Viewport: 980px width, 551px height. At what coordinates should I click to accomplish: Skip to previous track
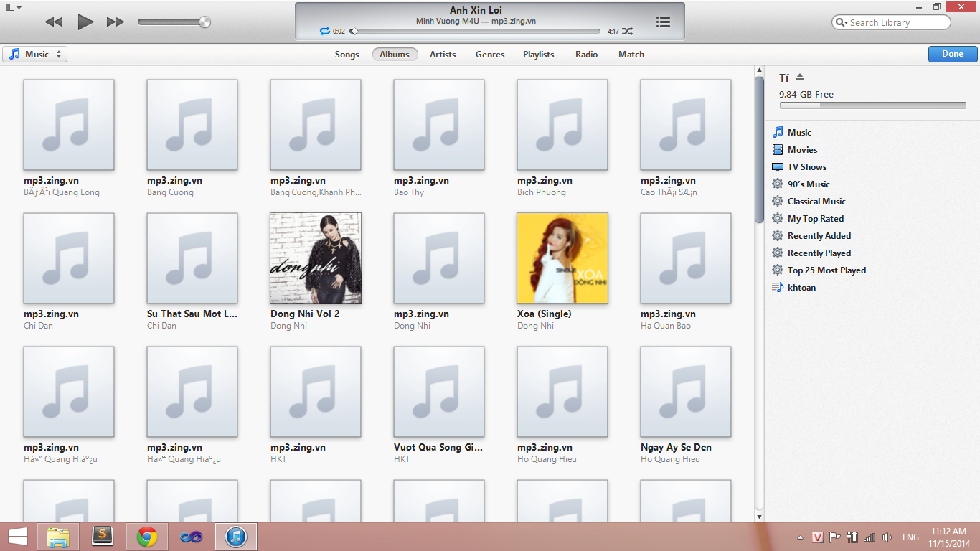coord(54,22)
